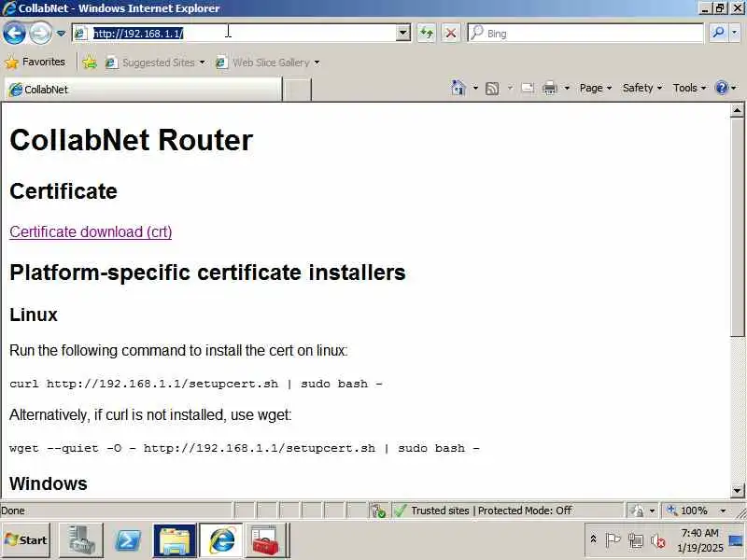The image size is (747, 560).
Task: Click the Bing search box
Action: [x=585, y=34]
